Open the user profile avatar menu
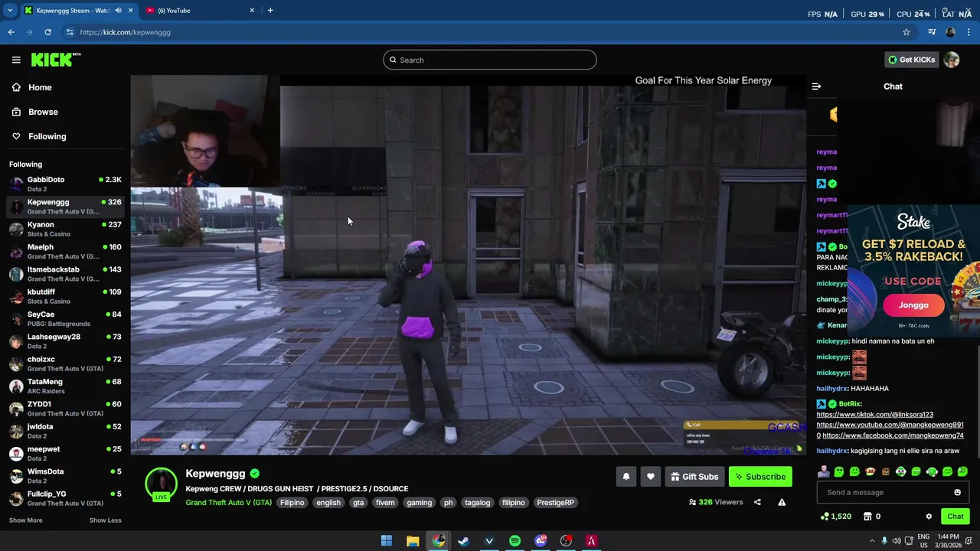 click(x=952, y=60)
